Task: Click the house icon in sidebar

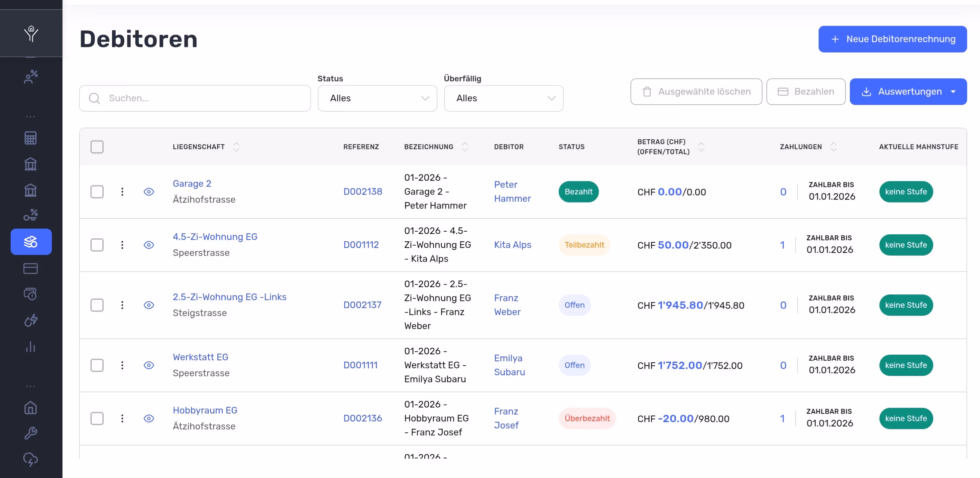Action: (31, 408)
